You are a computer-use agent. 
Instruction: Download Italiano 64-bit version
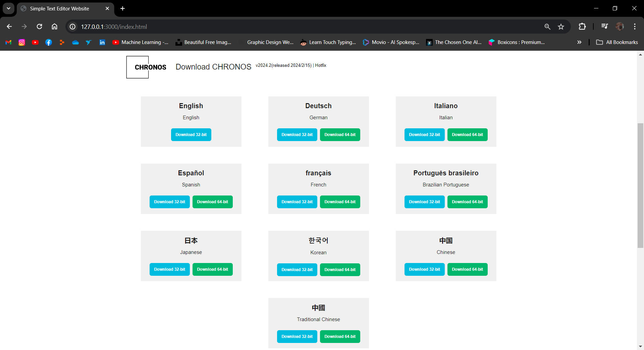tap(468, 135)
